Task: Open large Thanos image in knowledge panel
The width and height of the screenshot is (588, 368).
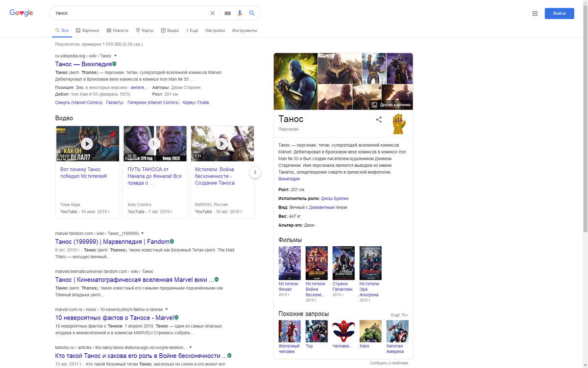Action: click(x=295, y=81)
